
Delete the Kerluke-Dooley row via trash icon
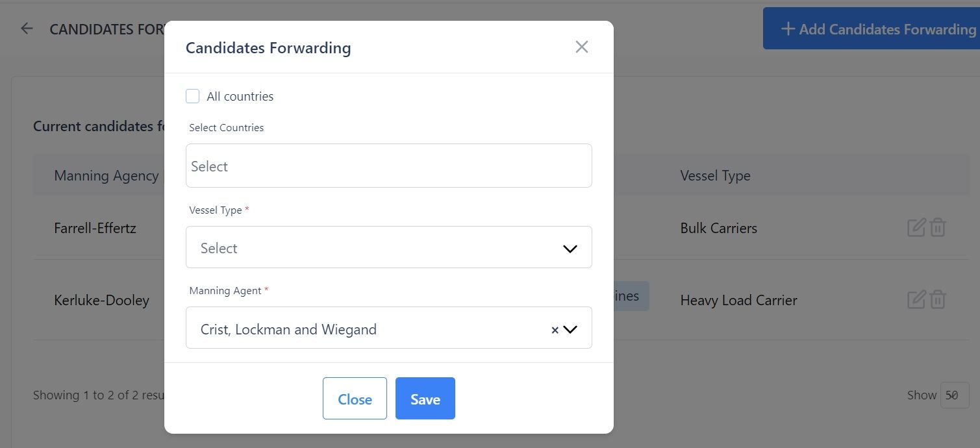coord(938,299)
